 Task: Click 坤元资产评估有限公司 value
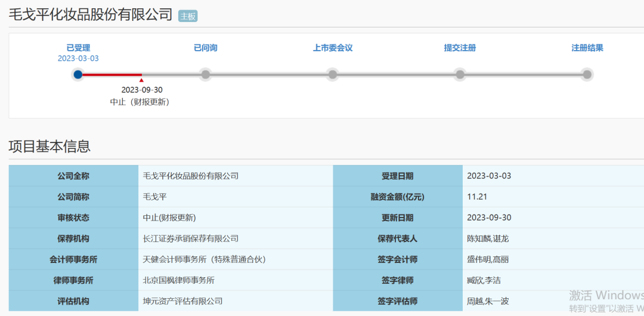pyautogui.click(x=182, y=301)
